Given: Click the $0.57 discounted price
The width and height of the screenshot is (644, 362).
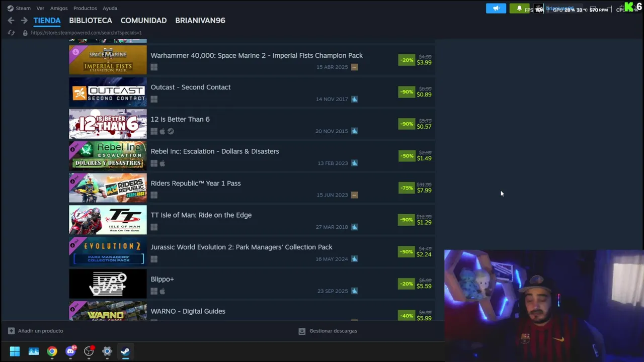Looking at the screenshot, I should coord(424,127).
